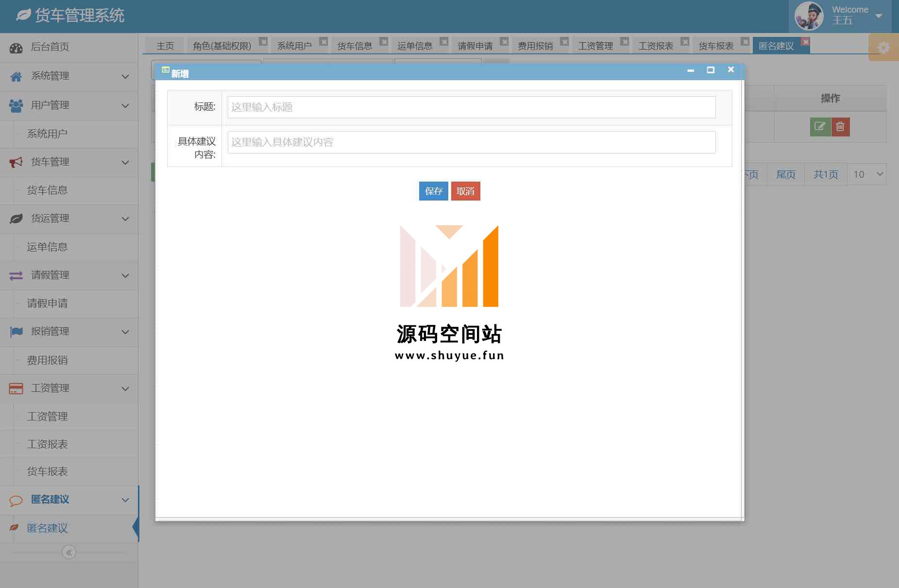Switch to the 货车报表 tab

coord(716,46)
